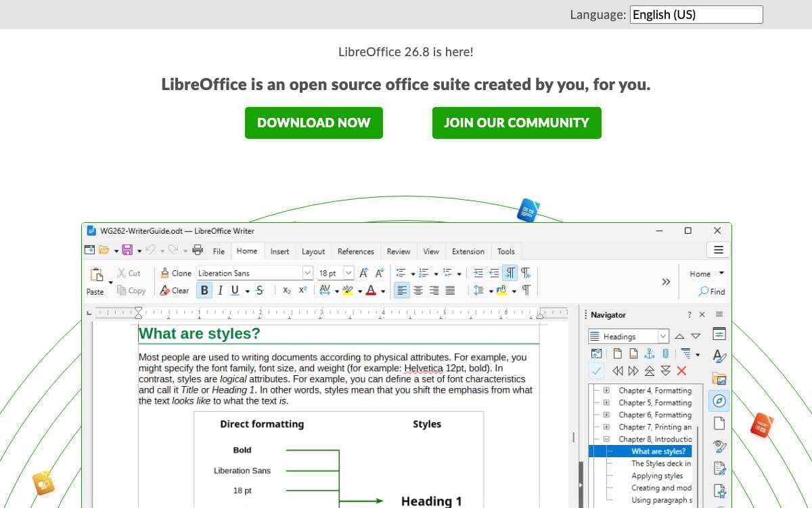
Task: Click the Find magnifier in ribbon
Action: click(704, 291)
